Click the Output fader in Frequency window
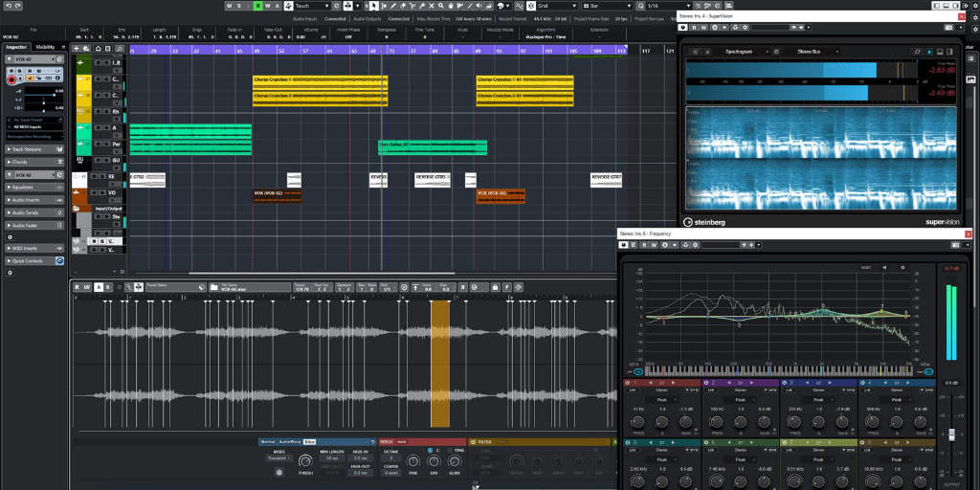 coord(952,434)
